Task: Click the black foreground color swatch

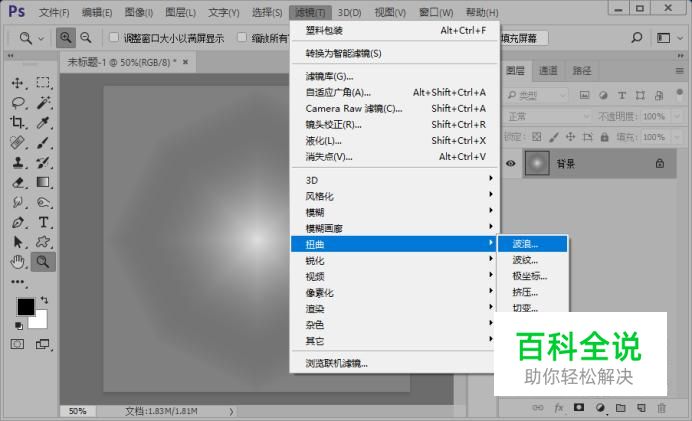Action: coord(26,306)
